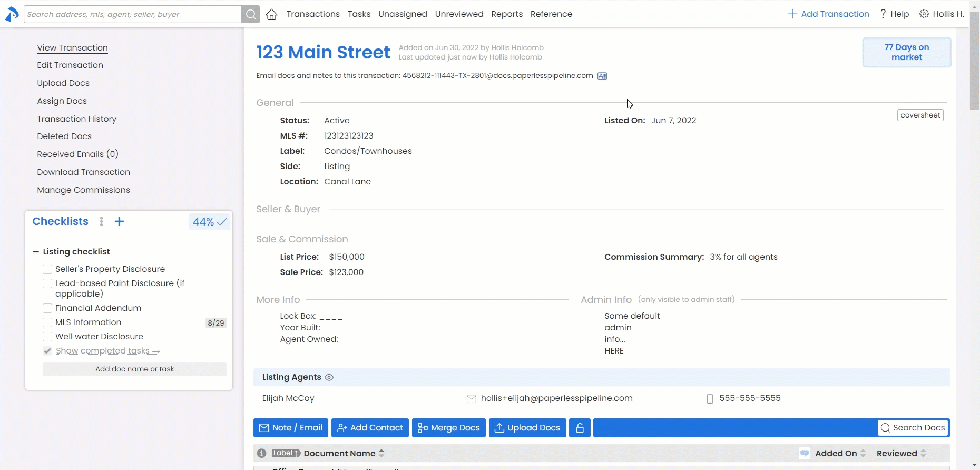Viewport: 980px width, 470px height.
Task: Open Download Transaction in sidebar
Action: pos(83,172)
